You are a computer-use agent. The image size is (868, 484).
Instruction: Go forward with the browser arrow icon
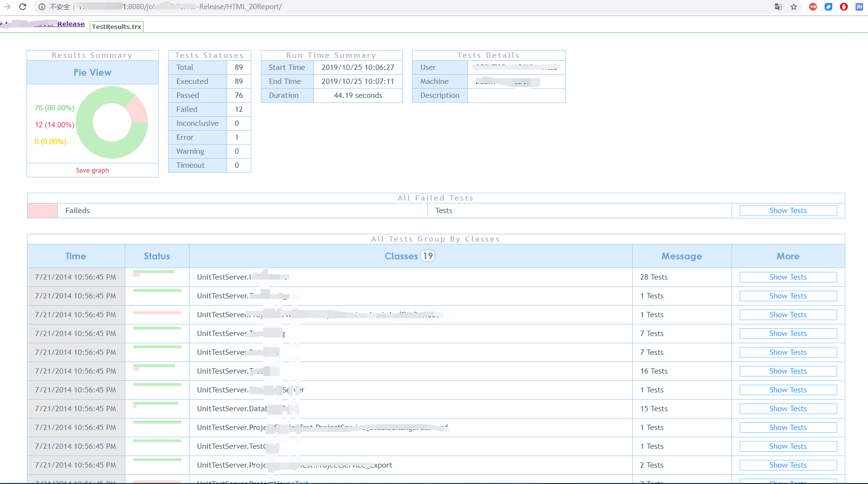point(7,7)
